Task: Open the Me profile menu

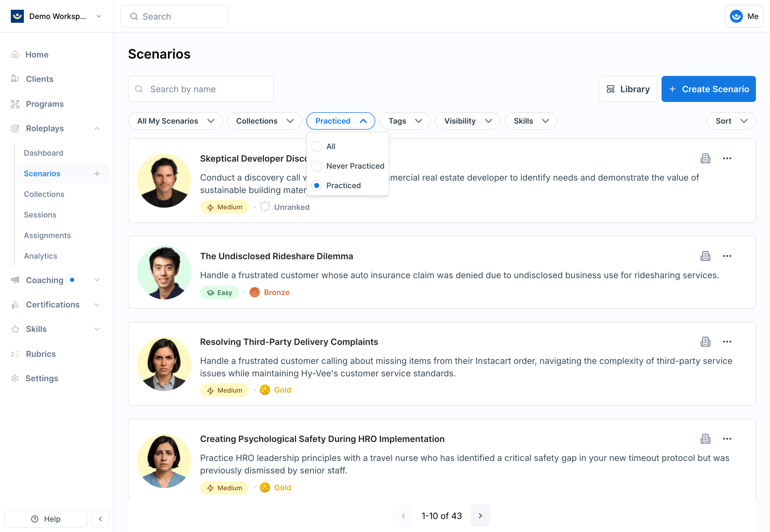Action: coord(744,16)
